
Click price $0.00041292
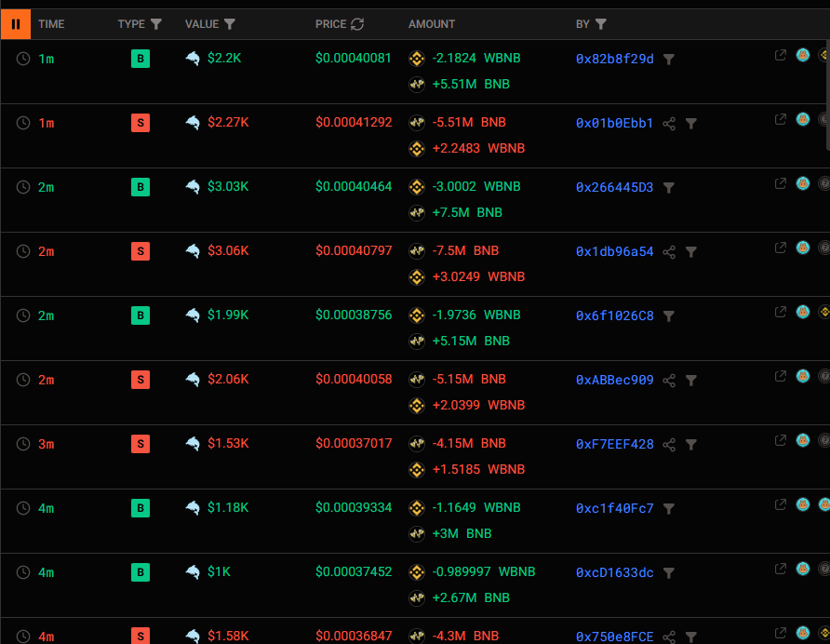[x=354, y=122]
